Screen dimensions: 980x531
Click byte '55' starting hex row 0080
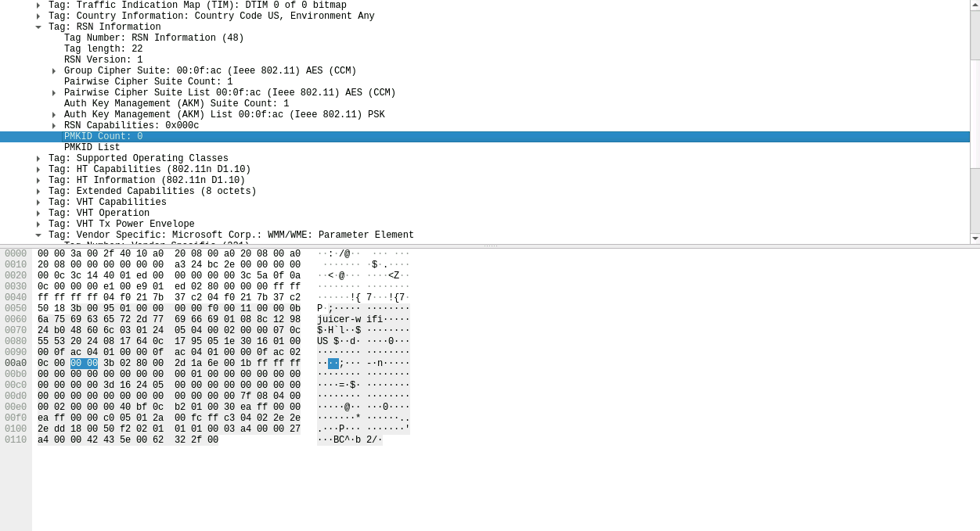point(43,341)
